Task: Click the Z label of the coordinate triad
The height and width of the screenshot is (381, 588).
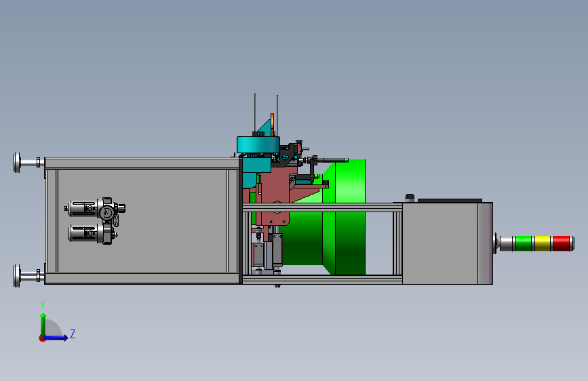Action: pyautogui.click(x=73, y=334)
